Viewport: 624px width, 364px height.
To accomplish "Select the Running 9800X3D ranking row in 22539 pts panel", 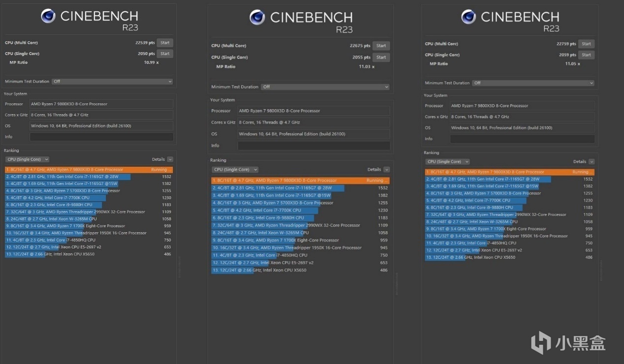I will tap(89, 170).
